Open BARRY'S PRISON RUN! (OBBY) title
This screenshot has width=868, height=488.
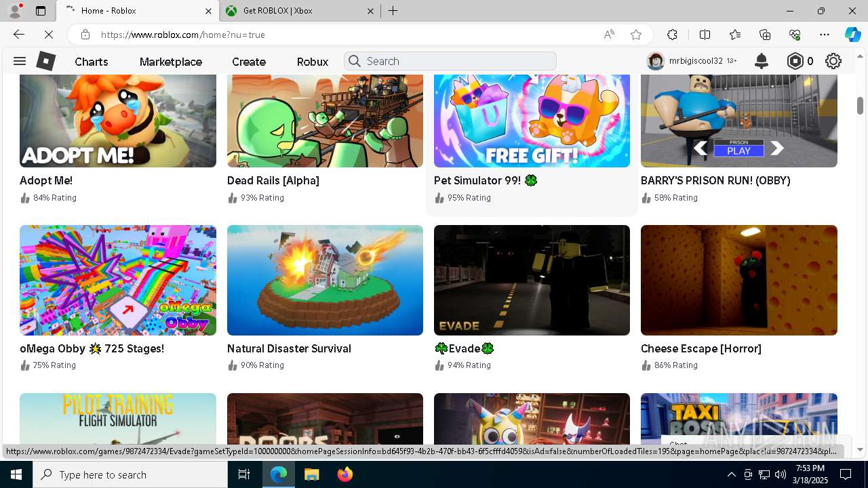(x=715, y=180)
